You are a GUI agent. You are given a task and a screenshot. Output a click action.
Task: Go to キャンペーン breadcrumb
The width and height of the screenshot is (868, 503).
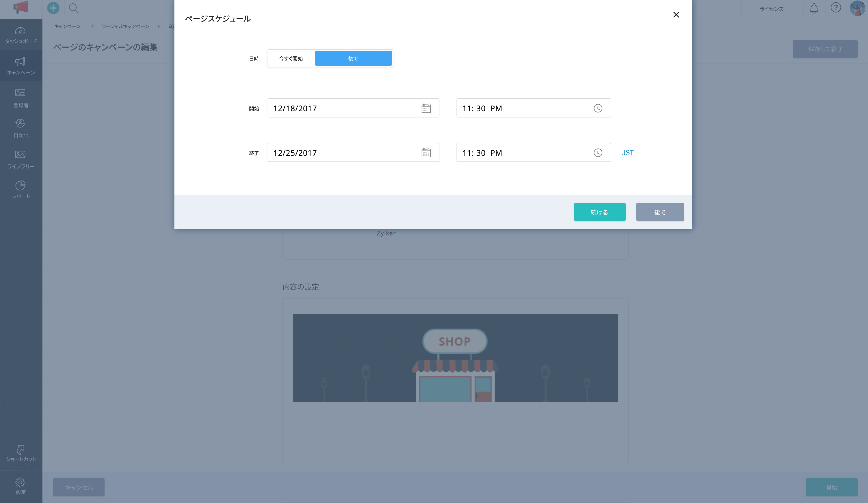(x=67, y=26)
